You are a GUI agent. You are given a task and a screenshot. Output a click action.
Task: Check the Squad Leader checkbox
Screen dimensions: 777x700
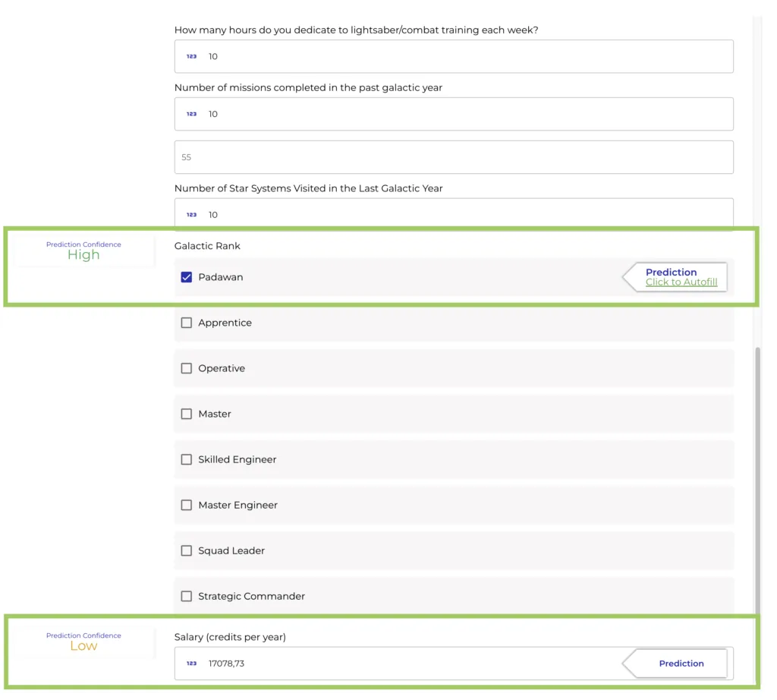pyautogui.click(x=186, y=550)
